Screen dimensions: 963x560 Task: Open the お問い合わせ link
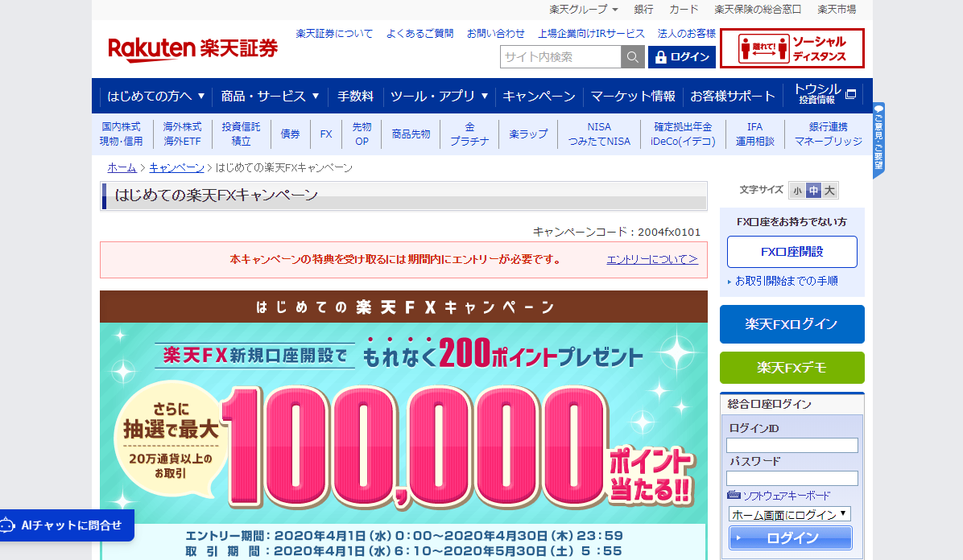point(496,34)
